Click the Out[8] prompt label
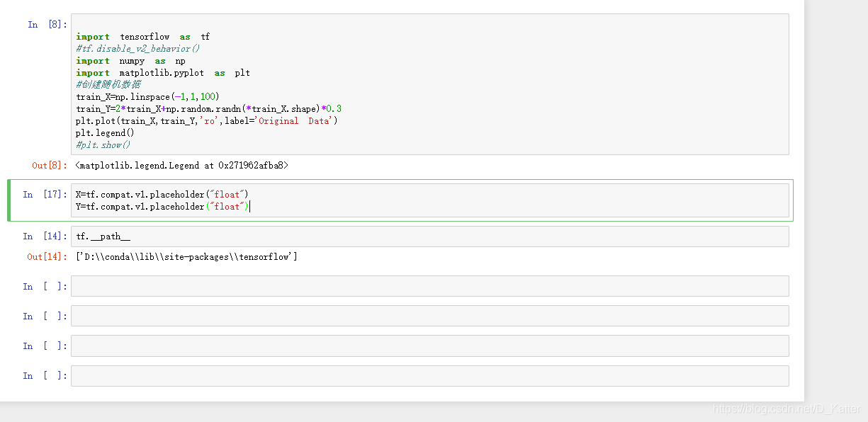 (x=44, y=165)
